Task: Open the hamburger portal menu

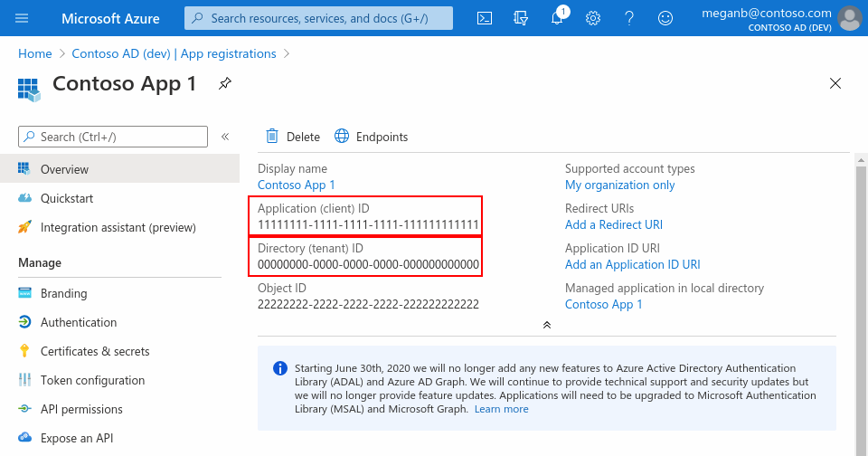Action: (22, 18)
